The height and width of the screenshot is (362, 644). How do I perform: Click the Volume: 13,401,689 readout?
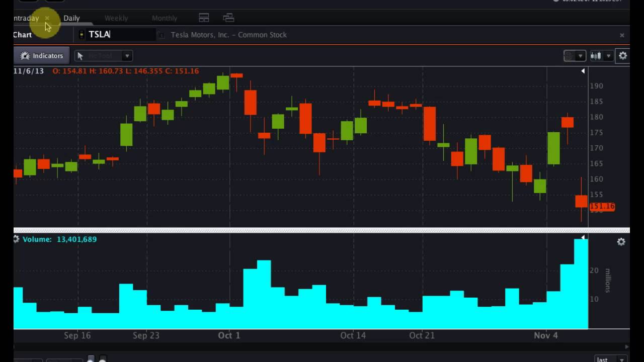click(x=59, y=239)
